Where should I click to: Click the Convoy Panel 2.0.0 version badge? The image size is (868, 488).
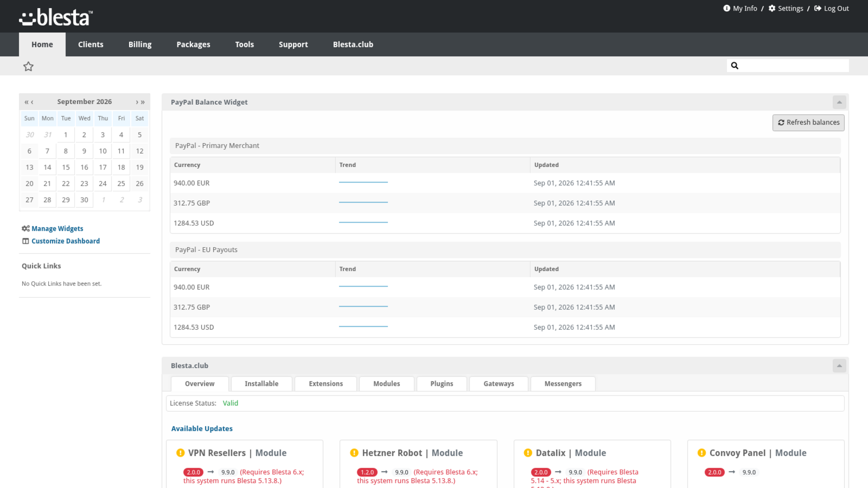(x=714, y=472)
